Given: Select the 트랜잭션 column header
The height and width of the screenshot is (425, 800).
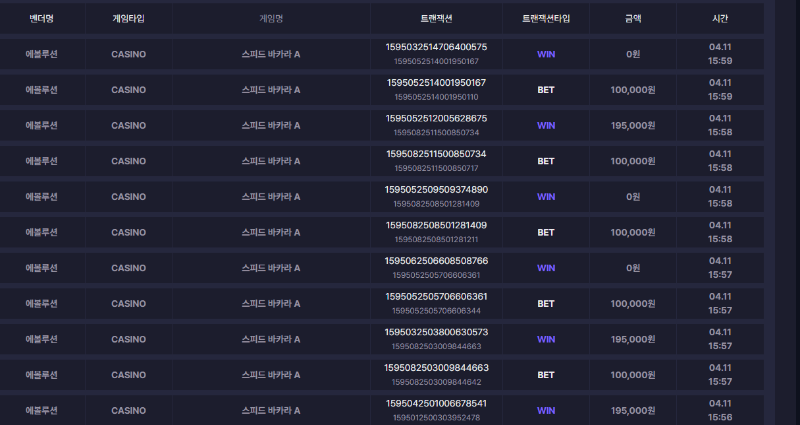Looking at the screenshot, I should coord(436,18).
